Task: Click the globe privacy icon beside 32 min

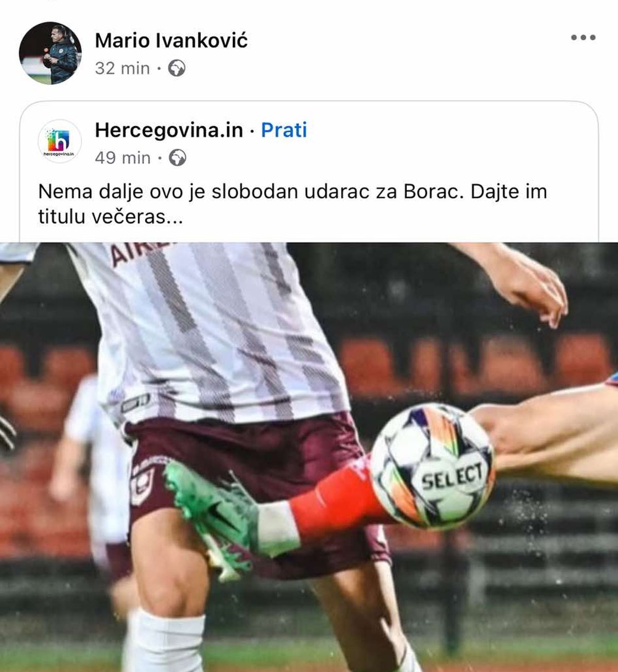Action: tap(177, 68)
